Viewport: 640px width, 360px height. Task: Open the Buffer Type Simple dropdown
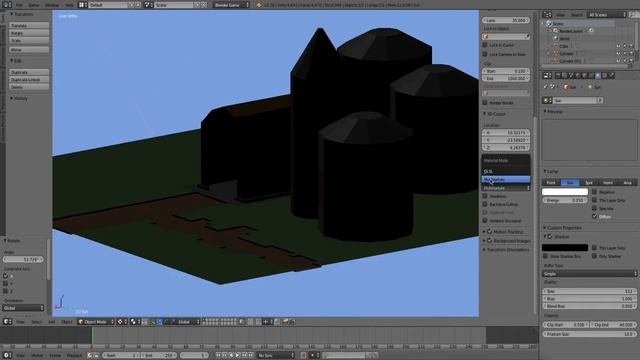tap(589, 273)
